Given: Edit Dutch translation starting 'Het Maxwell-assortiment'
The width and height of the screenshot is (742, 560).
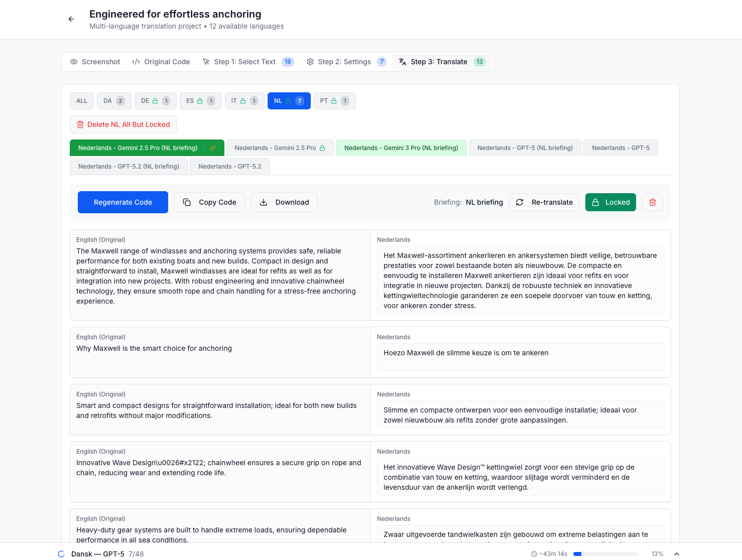Looking at the screenshot, I should [x=521, y=280].
